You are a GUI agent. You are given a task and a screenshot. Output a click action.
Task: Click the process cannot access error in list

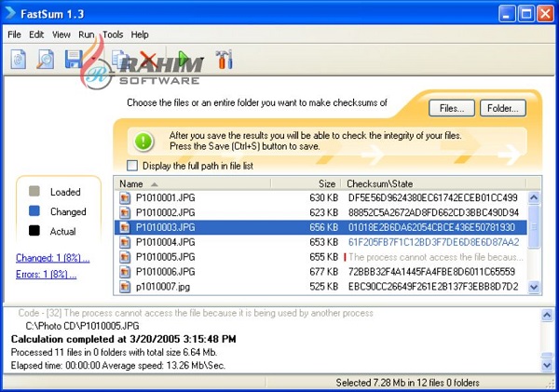(436, 257)
